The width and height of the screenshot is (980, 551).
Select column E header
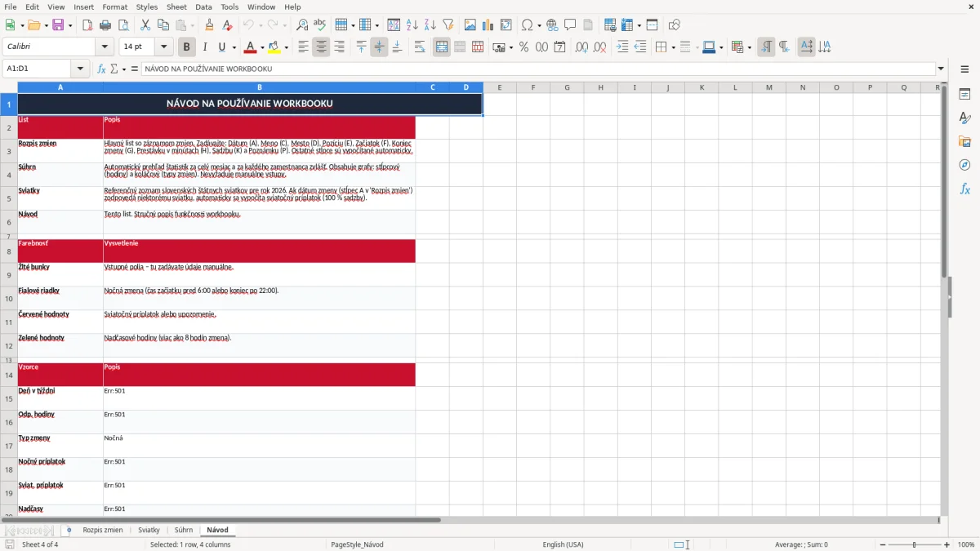[499, 87]
